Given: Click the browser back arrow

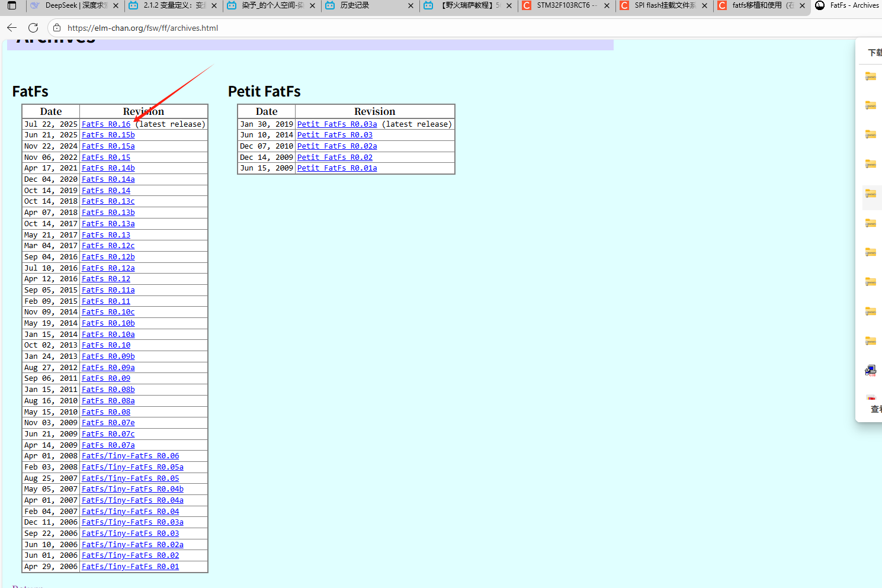Looking at the screenshot, I should (12, 28).
